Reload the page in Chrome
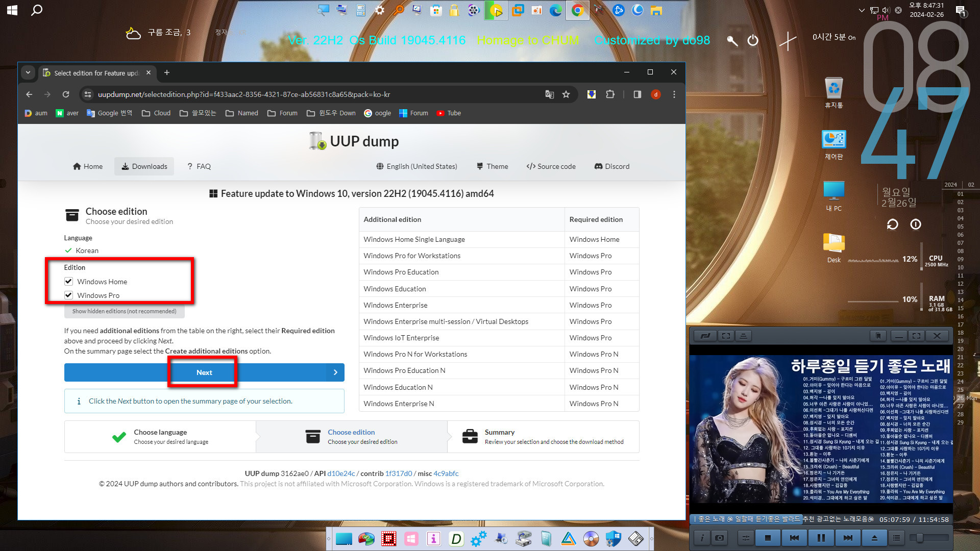The image size is (980, 551). (x=66, y=94)
